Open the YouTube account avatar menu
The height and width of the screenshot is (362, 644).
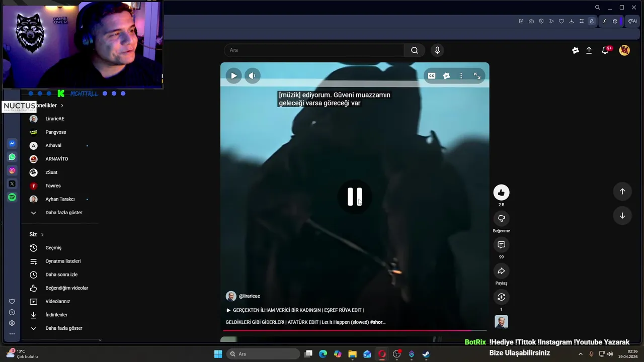click(624, 50)
